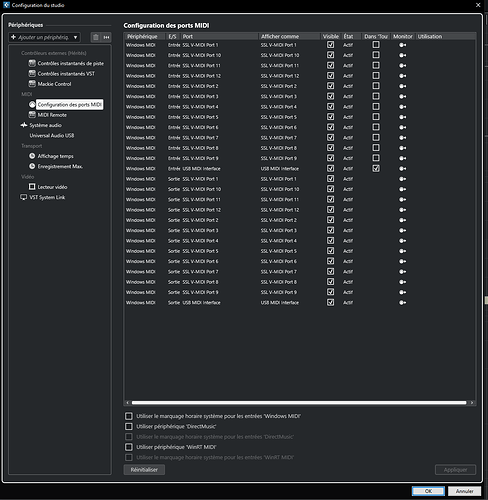The width and height of the screenshot is (488, 500).
Task: Click the VST System Link monitor icon
Action: pos(24,197)
